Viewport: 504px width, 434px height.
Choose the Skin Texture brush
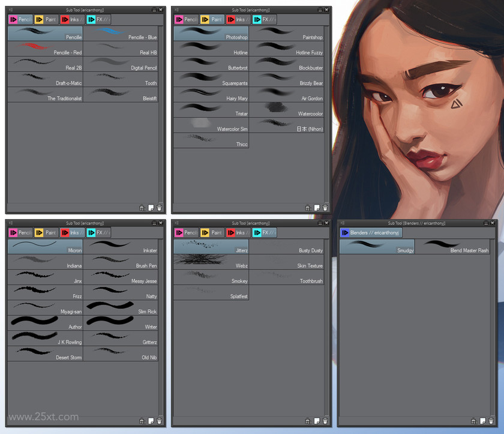click(x=286, y=262)
